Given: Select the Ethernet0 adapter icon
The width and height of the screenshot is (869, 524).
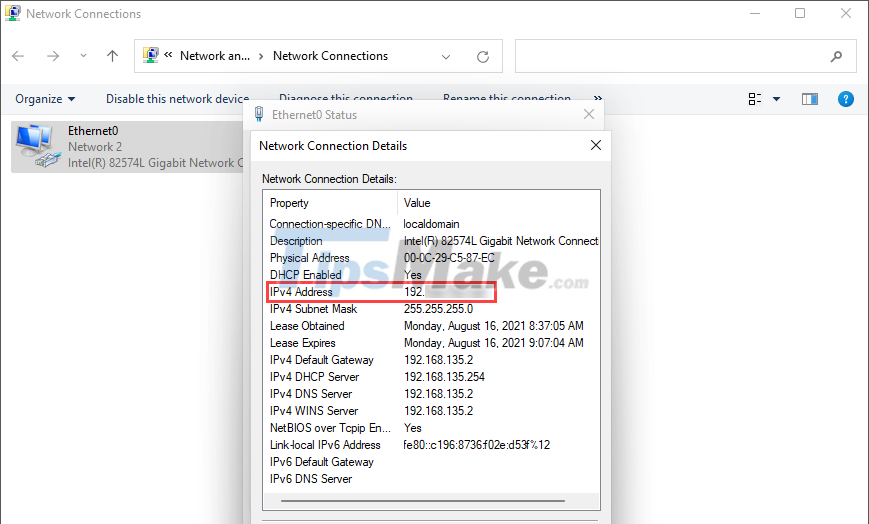Looking at the screenshot, I should click(38, 146).
